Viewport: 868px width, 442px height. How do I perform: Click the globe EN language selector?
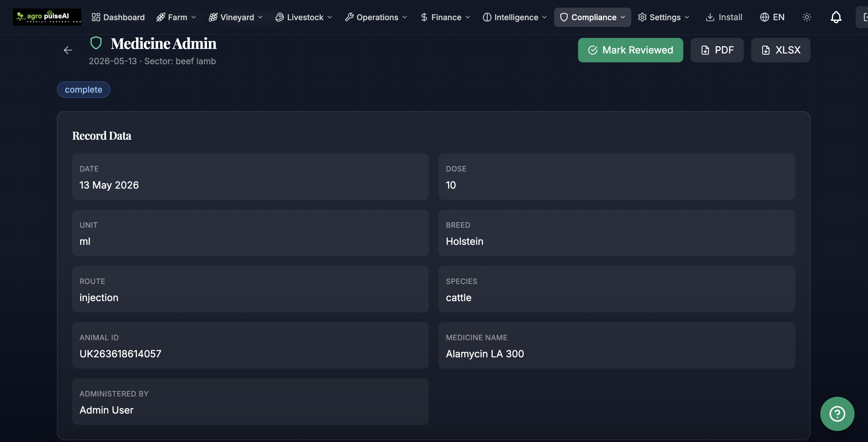pos(772,17)
